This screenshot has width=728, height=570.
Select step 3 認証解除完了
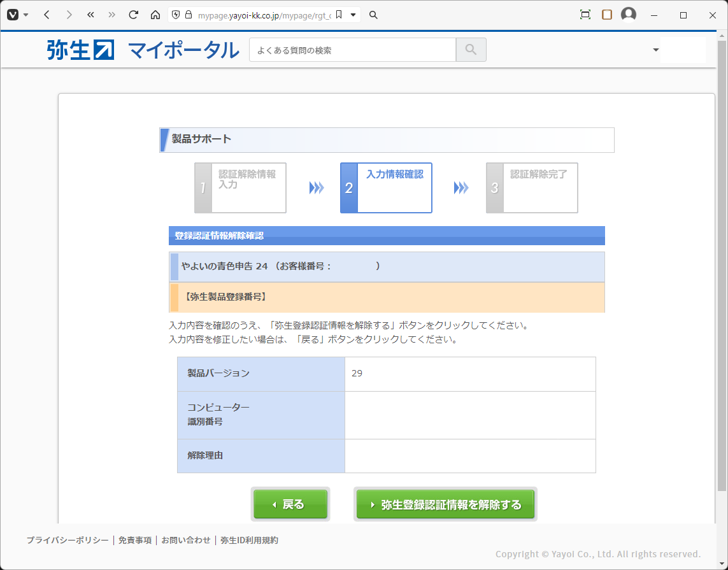[532, 187]
